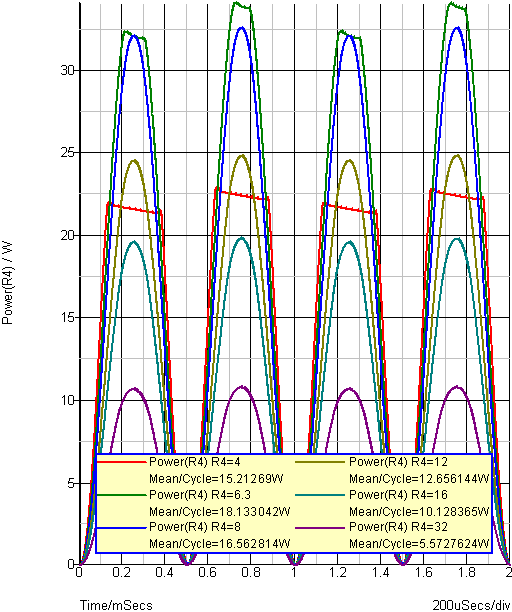Click the 0.8 tick on the time axis
The image size is (512, 612).
click(251, 572)
